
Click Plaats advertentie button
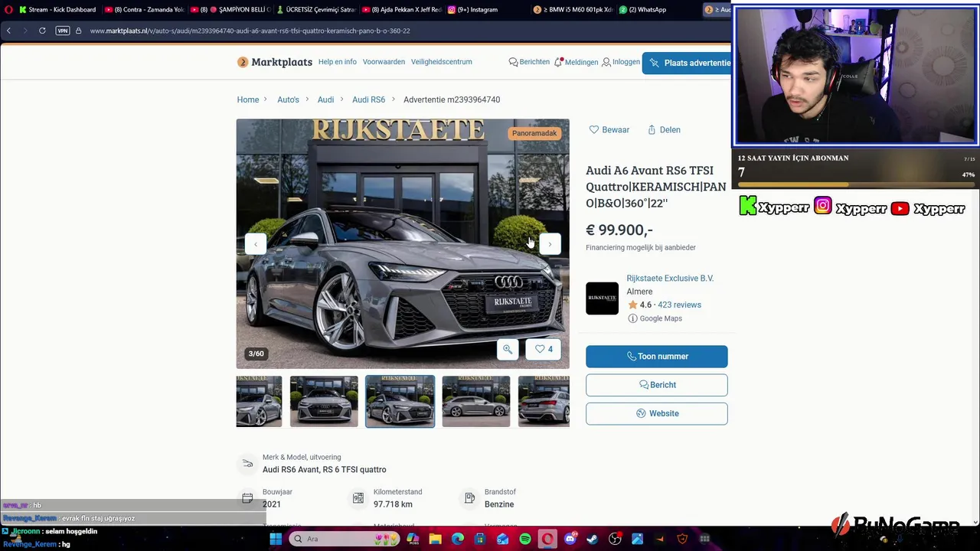pos(688,63)
